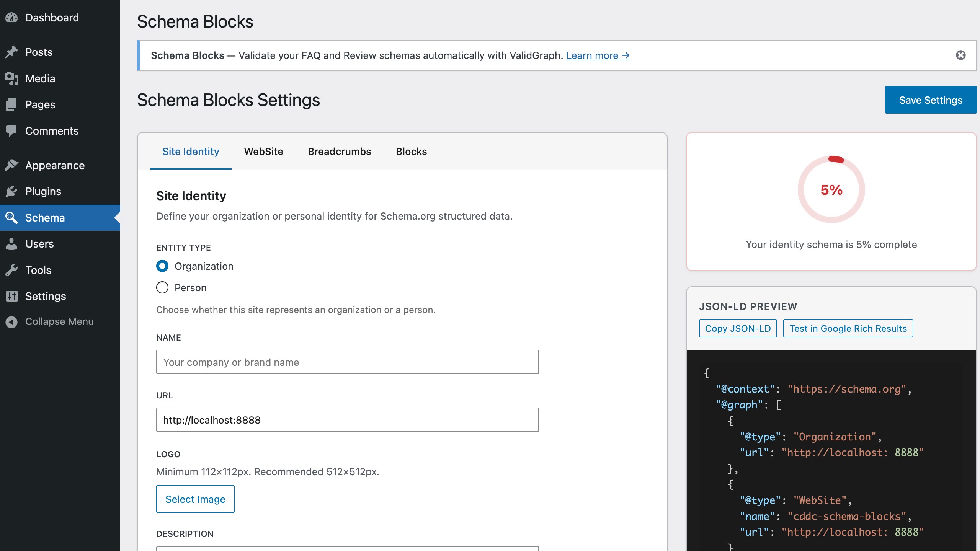Click the Pages icon in sidebar
Screen dimensions: 980x551
[11, 104]
